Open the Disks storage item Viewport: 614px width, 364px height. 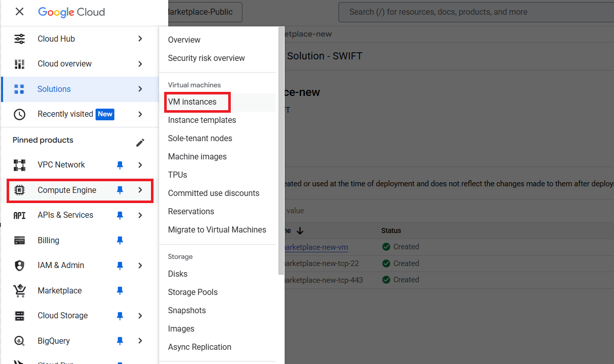177,274
